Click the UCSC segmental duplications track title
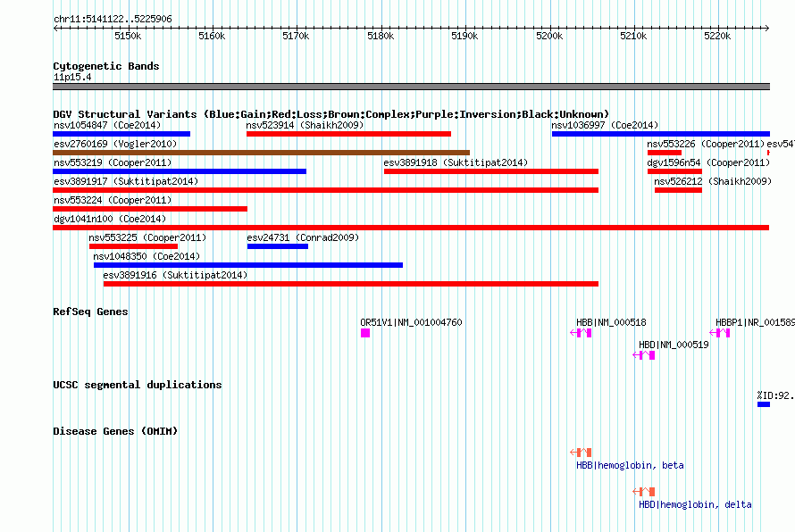795x532 pixels. [138, 385]
